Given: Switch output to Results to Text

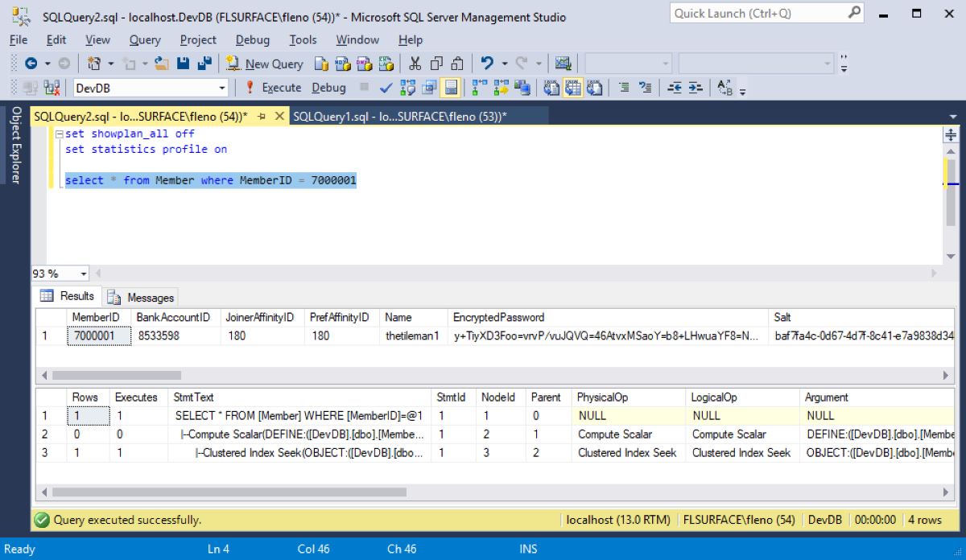Looking at the screenshot, I should pyautogui.click(x=551, y=88).
